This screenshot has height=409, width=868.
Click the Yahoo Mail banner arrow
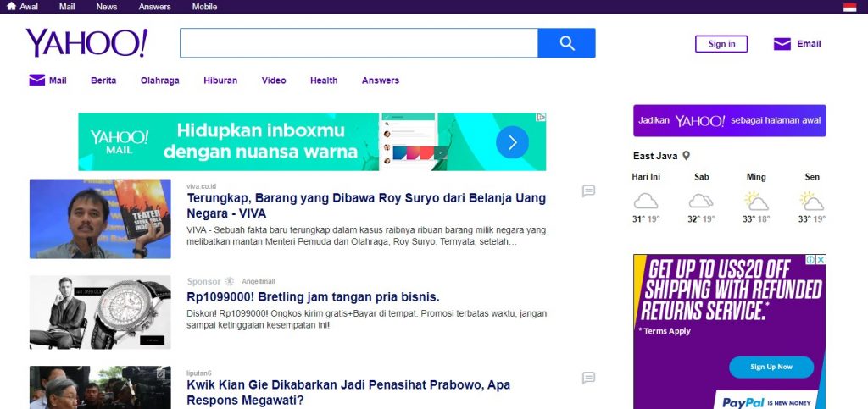(x=512, y=142)
